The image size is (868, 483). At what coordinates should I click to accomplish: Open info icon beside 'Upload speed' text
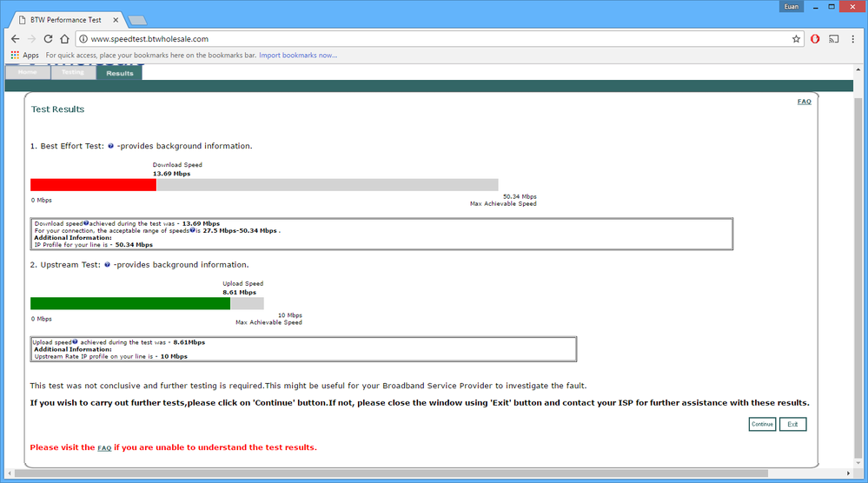click(x=75, y=342)
